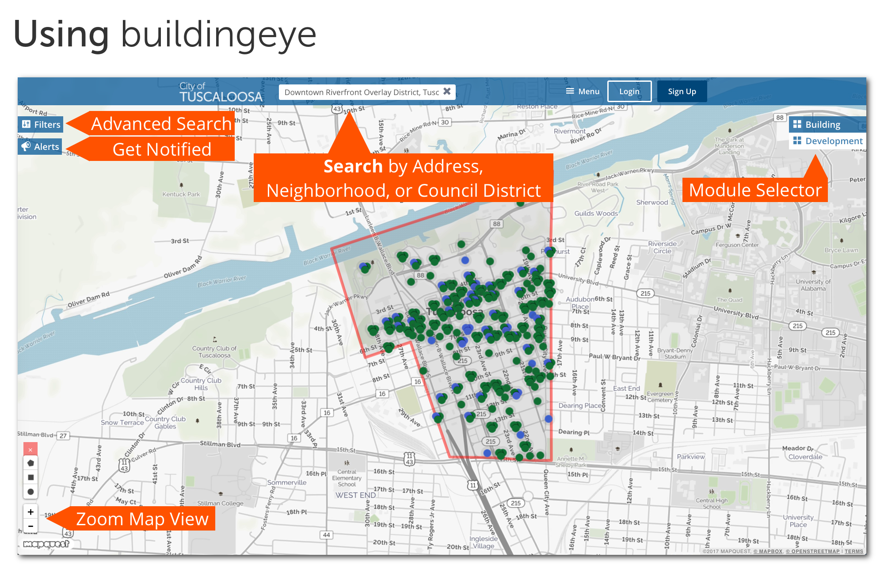This screenshot has width=884, height=588.
Task: Click the red X to cancel drawing
Action: (30, 450)
